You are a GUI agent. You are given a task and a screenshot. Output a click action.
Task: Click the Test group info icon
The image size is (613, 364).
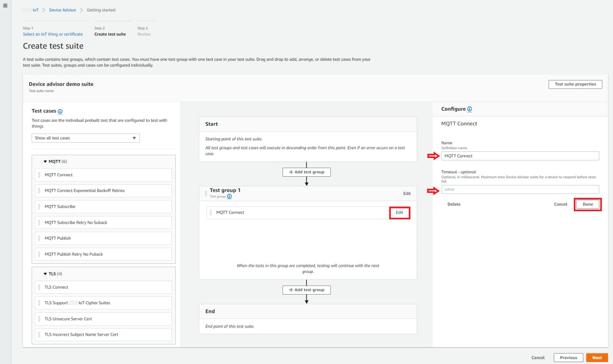pos(229,196)
